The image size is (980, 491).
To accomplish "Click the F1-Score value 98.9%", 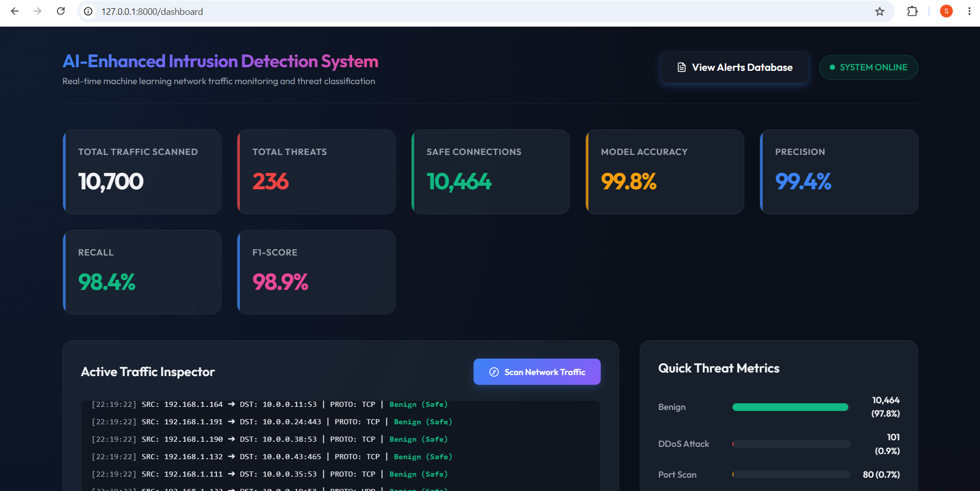I will tap(280, 282).
